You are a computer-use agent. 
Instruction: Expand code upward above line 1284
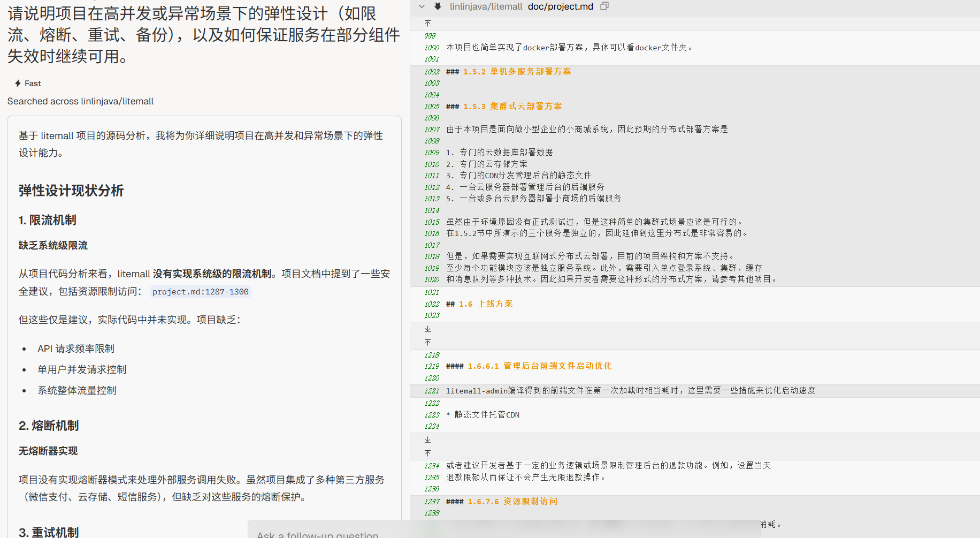click(x=427, y=453)
